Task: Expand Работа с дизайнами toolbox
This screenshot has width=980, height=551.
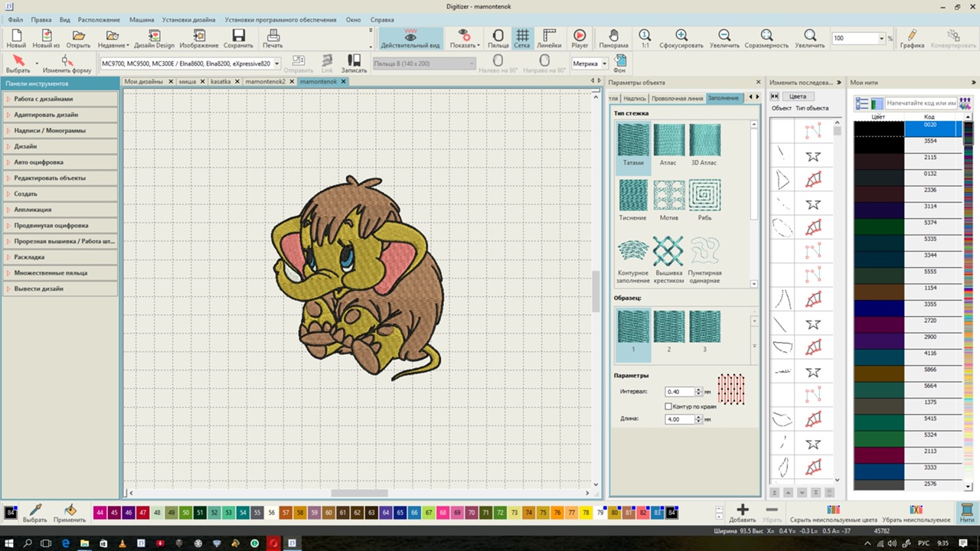Action: pos(60,99)
